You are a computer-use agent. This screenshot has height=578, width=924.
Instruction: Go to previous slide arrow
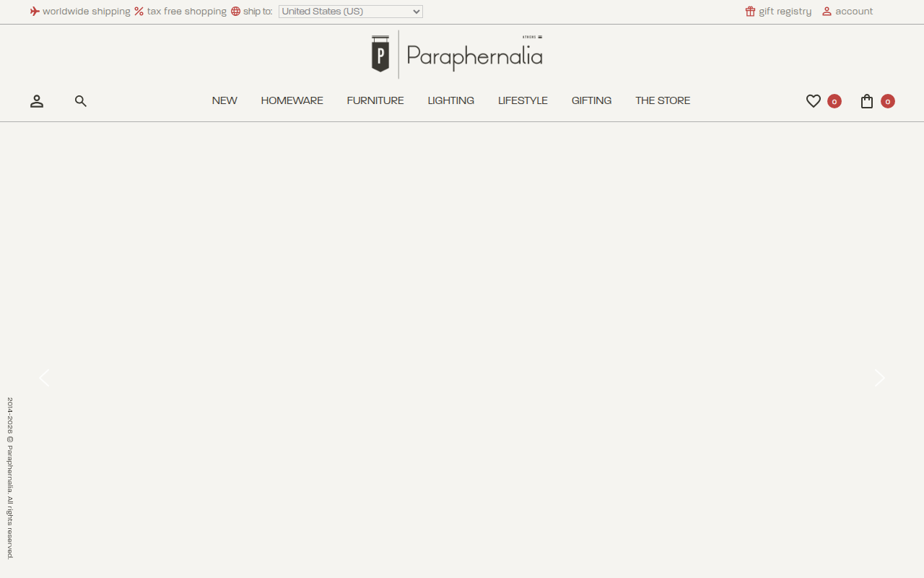44,378
